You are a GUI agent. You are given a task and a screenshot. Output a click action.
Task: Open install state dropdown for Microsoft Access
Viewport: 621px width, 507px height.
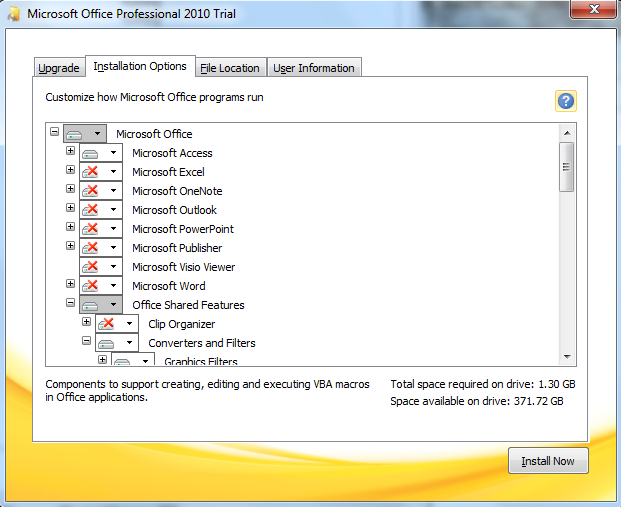pos(101,152)
